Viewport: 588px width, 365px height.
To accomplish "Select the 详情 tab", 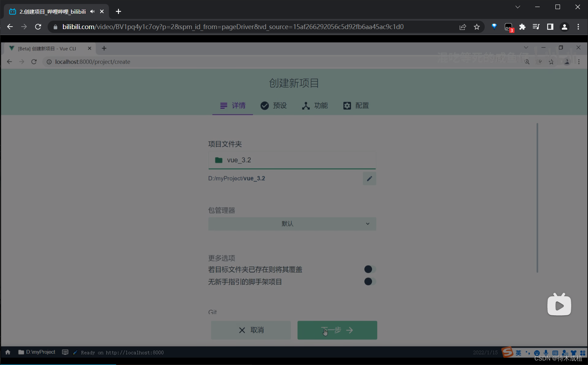I will tap(232, 106).
